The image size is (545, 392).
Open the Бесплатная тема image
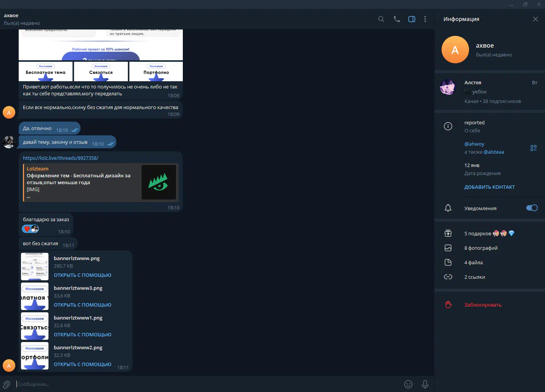tap(45, 71)
